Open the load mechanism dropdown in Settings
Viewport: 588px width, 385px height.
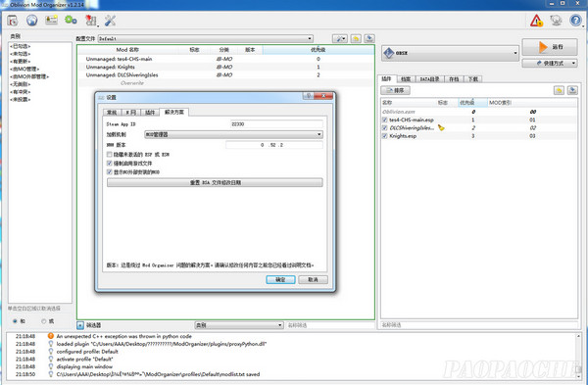[233, 134]
